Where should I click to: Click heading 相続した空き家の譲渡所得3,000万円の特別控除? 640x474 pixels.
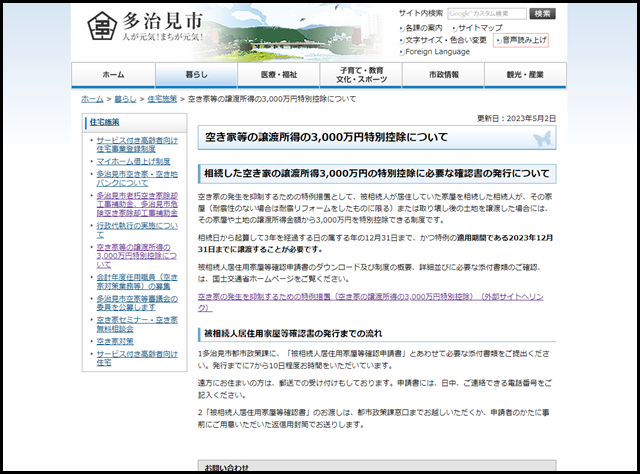(376, 174)
